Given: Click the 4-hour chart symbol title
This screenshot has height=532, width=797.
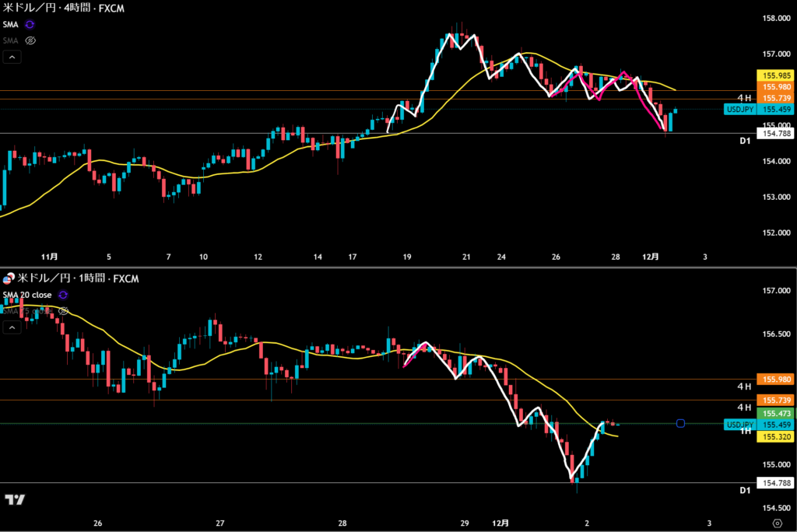Looking at the screenshot, I should [x=63, y=8].
